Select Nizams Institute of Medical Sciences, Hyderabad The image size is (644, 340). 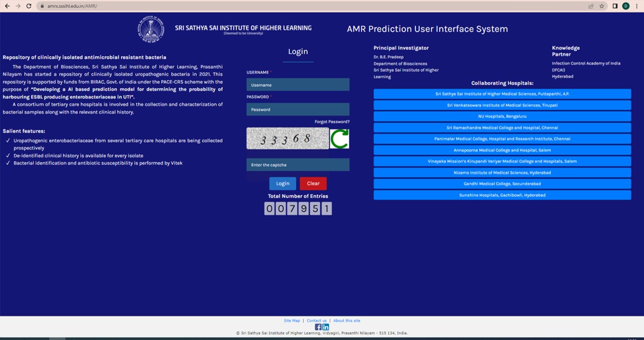click(x=502, y=172)
